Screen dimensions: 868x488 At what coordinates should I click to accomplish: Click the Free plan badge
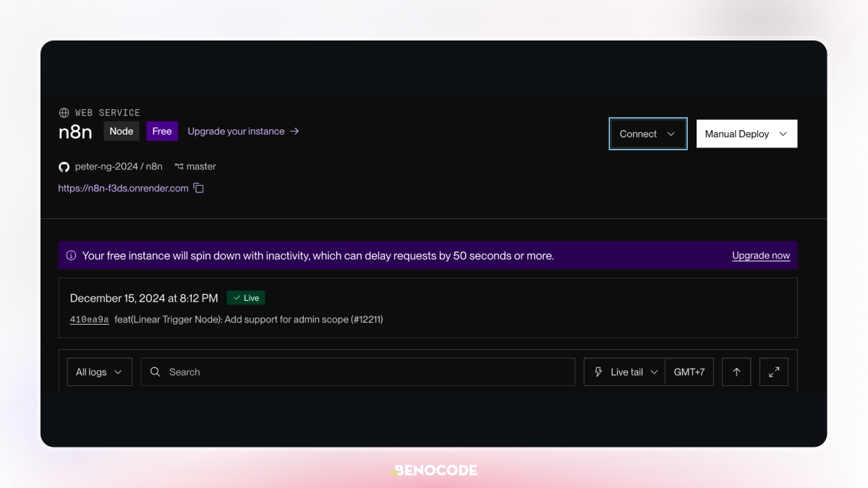[x=162, y=131]
